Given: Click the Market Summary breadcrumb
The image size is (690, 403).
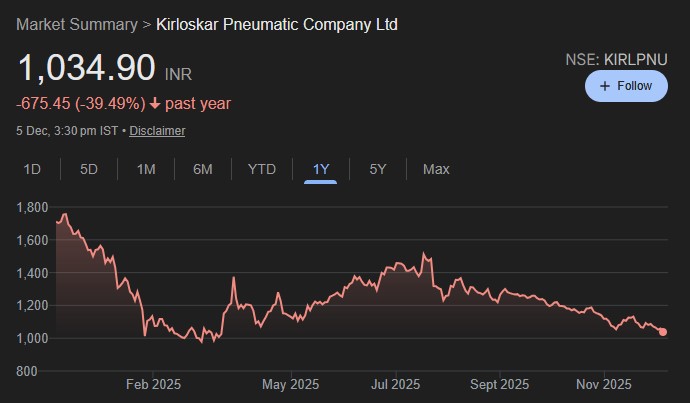Looking at the screenshot, I should (x=77, y=23).
